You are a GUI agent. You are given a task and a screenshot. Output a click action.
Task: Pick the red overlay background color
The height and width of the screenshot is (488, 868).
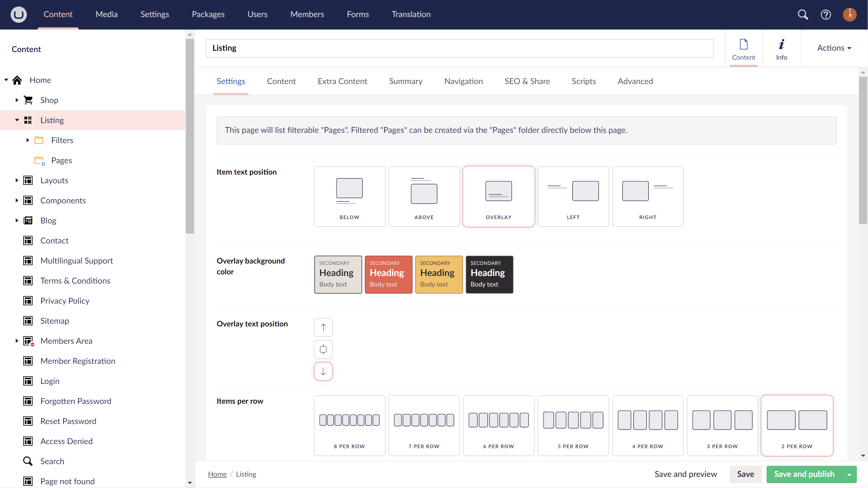(388, 274)
